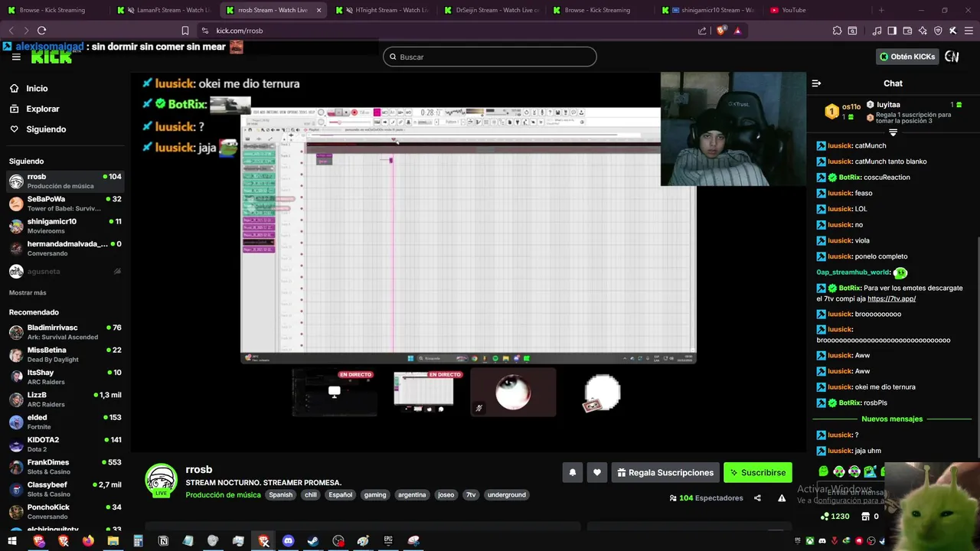
Task: Open Discord from the Windows taskbar
Action: pos(288,541)
